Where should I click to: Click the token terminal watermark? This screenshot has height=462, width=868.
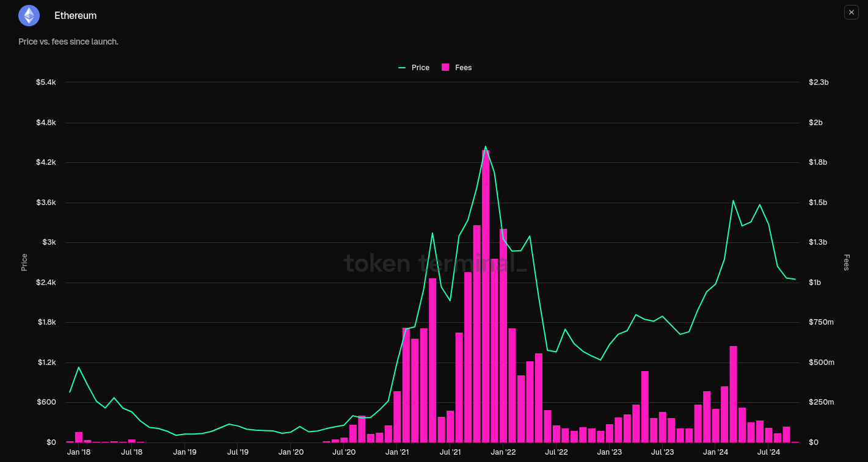tap(434, 264)
